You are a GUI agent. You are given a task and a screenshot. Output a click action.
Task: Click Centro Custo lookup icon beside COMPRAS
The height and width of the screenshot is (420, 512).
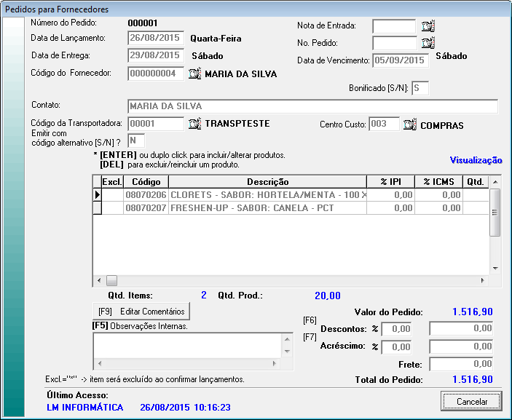409,124
